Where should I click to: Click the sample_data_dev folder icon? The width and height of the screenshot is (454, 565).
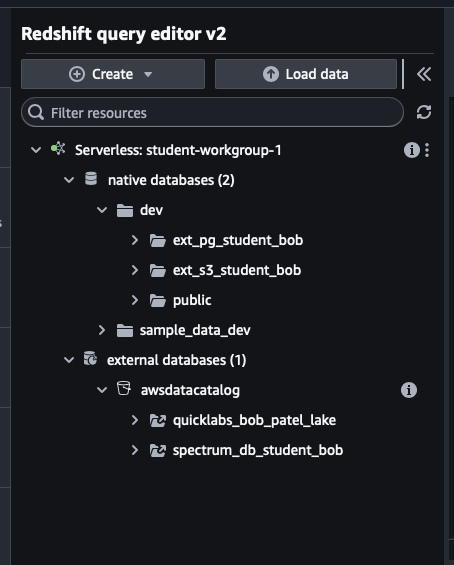[125, 330]
